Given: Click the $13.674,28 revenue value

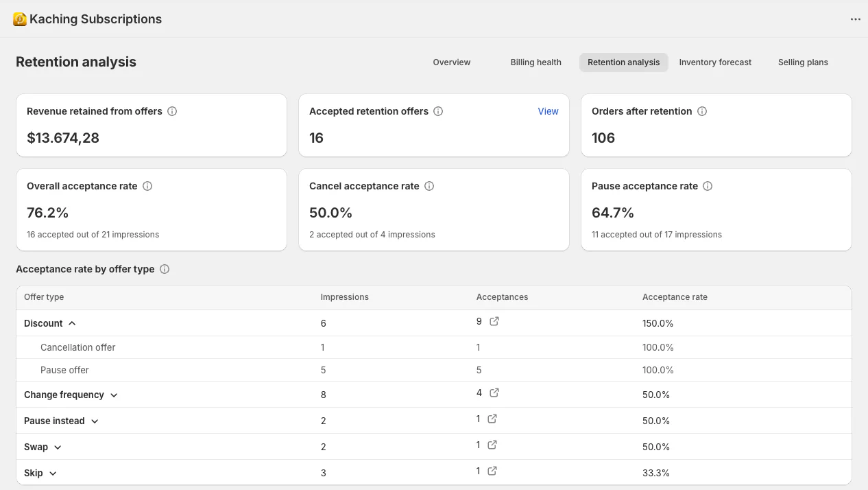Looking at the screenshot, I should click(x=63, y=138).
